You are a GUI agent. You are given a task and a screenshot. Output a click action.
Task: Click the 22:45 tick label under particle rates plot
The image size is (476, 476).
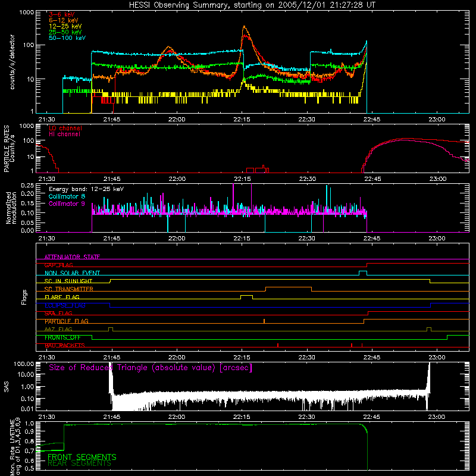372,179
